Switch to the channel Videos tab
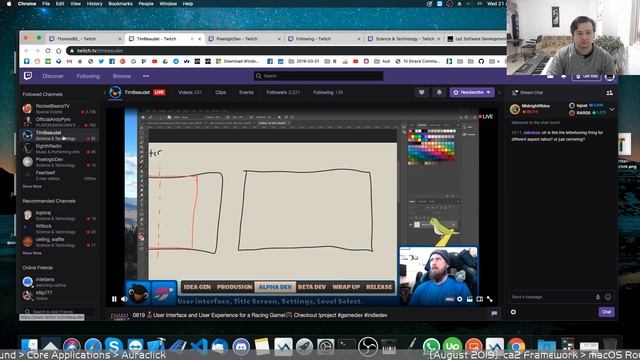This screenshot has height=360, width=640. [190, 93]
